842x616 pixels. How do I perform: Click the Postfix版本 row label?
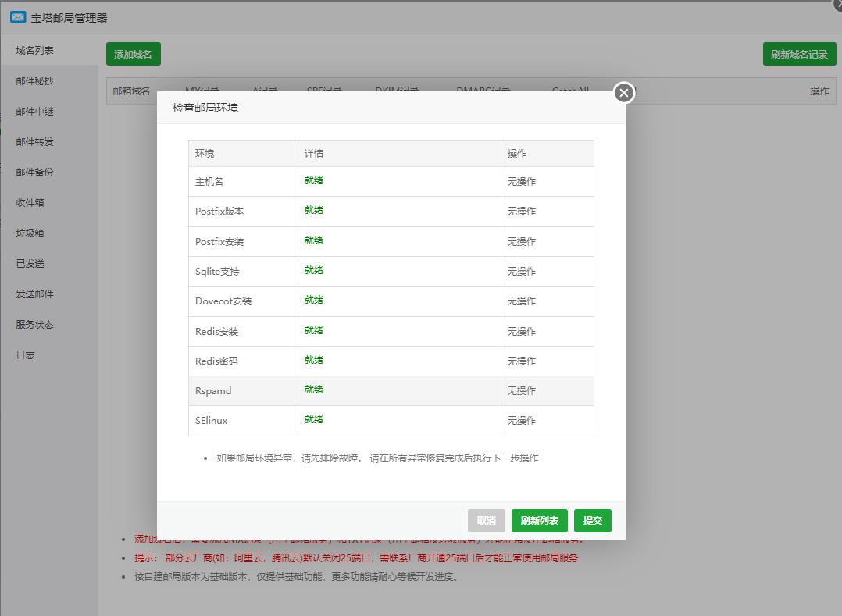click(219, 212)
